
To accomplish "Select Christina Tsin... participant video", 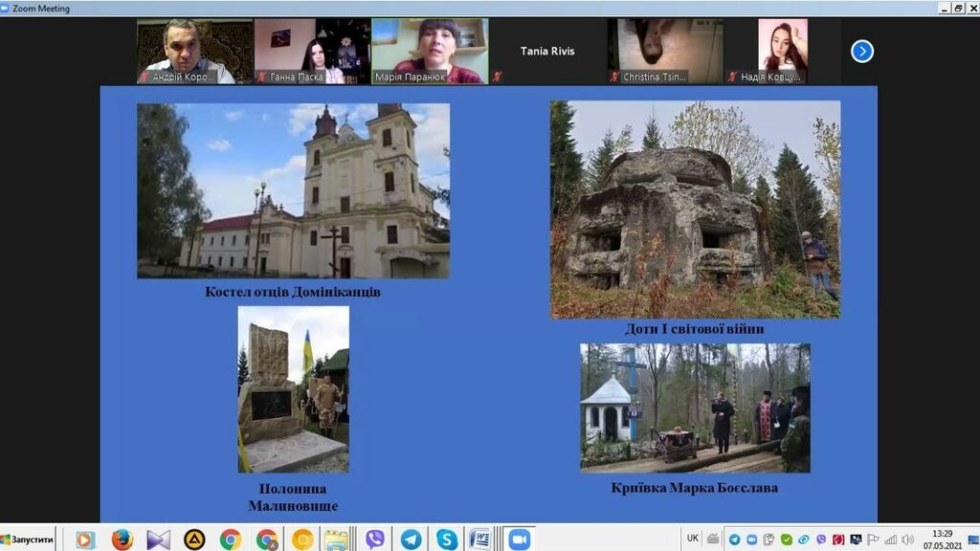I will point(665,51).
